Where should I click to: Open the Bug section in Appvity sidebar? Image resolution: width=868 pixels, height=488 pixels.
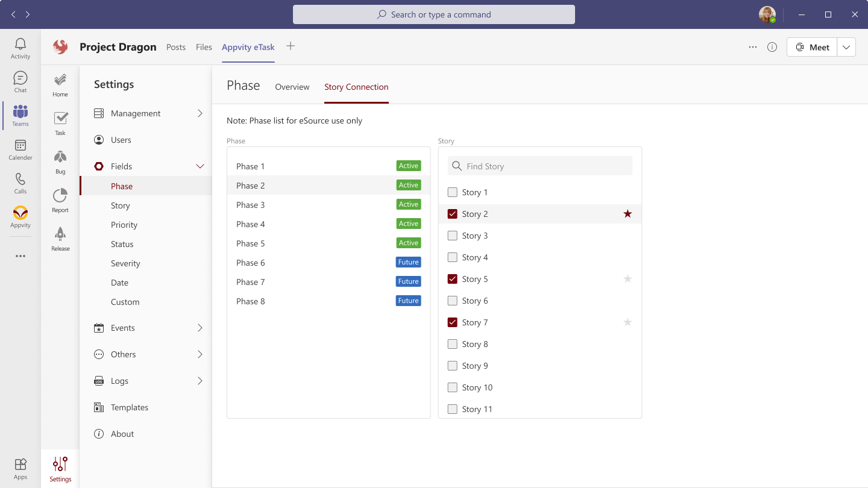60,162
